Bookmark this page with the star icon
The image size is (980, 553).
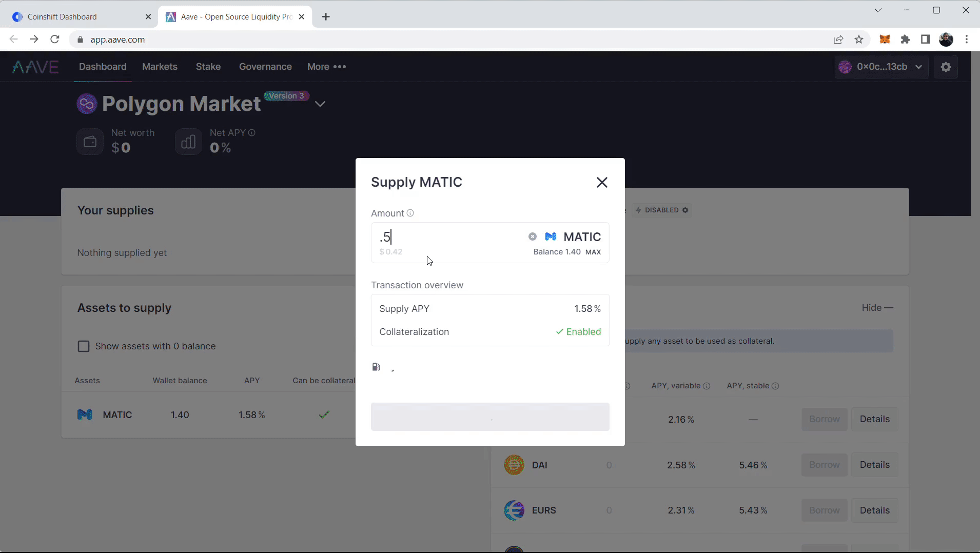(x=859, y=39)
